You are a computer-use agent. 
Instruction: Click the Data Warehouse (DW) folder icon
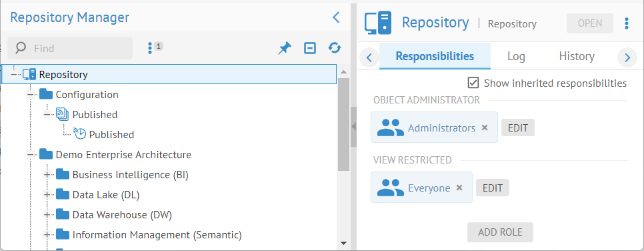pos(63,215)
